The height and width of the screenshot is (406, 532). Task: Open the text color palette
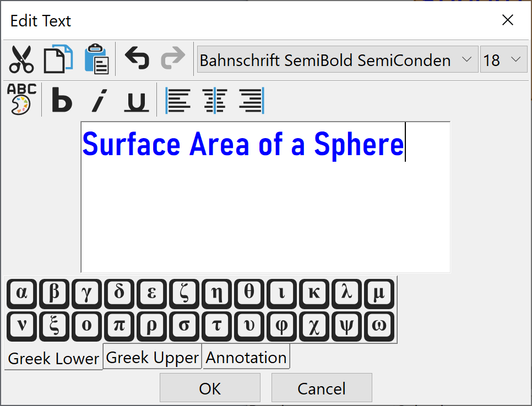19,100
